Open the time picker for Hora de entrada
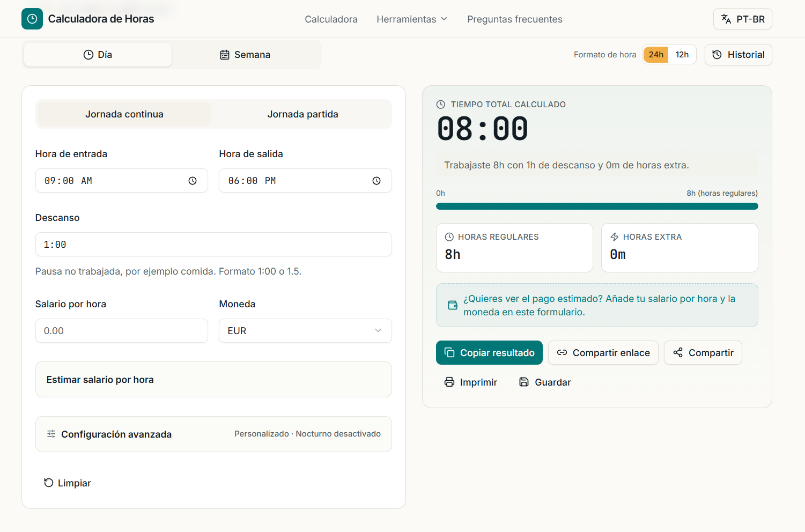The image size is (805, 532). [x=193, y=181]
